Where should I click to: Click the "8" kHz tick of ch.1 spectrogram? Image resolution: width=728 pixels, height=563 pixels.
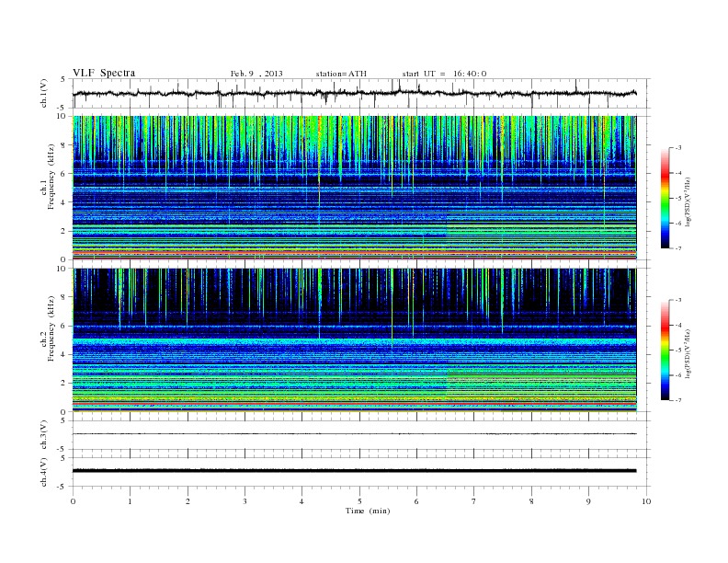point(63,145)
